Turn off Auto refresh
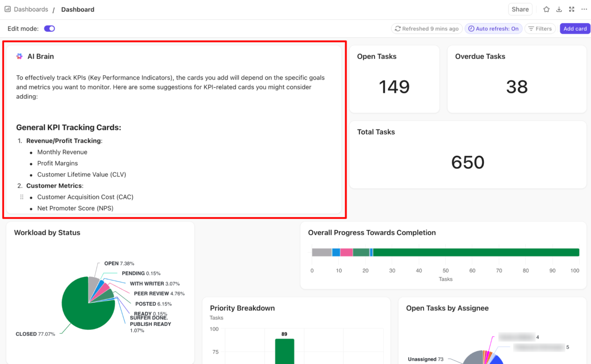This screenshot has width=591, height=364. tap(494, 28)
